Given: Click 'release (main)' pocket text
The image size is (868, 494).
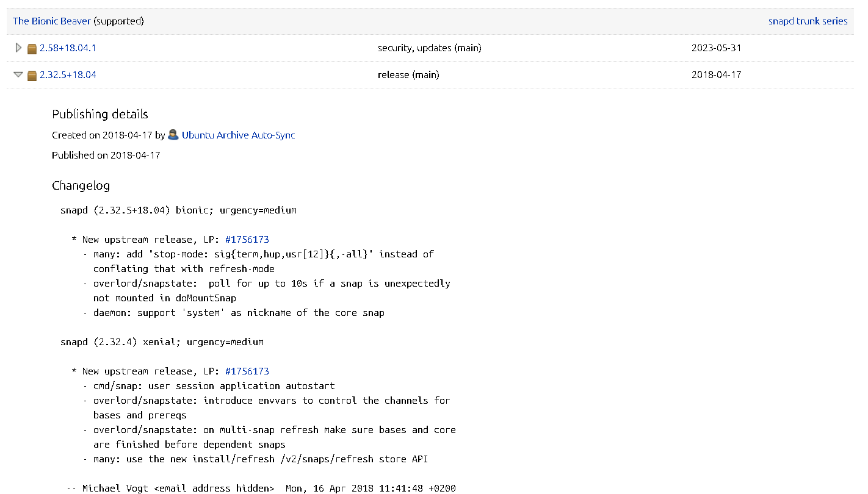Looking at the screenshot, I should pos(408,74).
